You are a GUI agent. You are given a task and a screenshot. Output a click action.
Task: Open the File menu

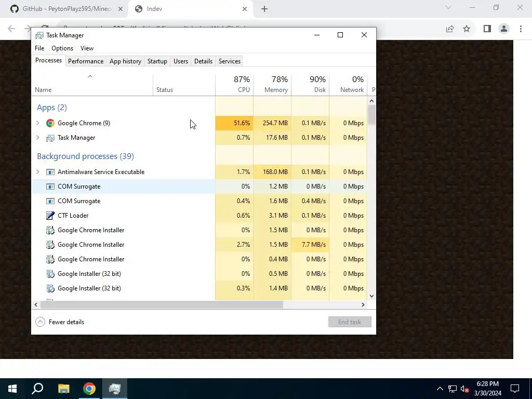39,48
